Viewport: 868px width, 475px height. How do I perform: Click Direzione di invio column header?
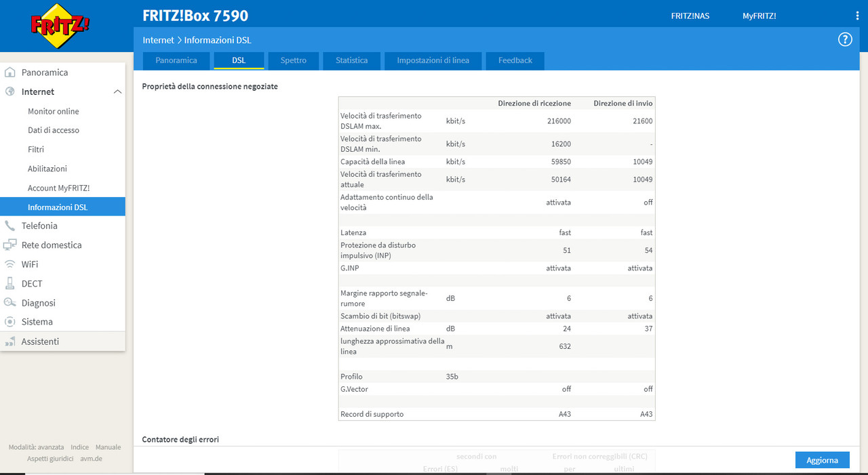(x=623, y=103)
